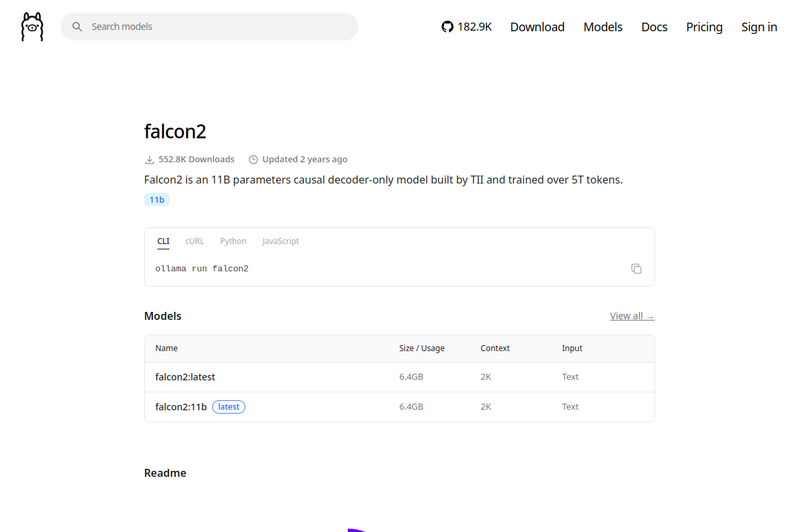Focus the Search models field
Viewport: 798px width, 532px height.
pyautogui.click(x=209, y=27)
